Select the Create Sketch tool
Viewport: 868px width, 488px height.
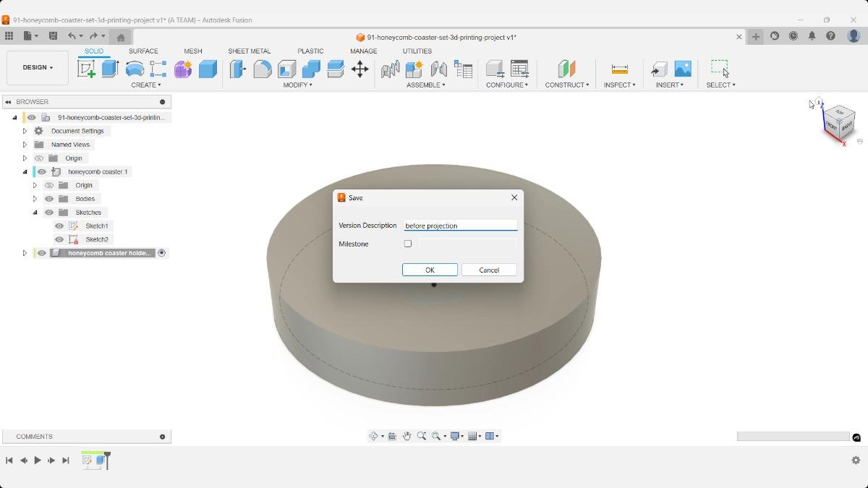(88, 69)
